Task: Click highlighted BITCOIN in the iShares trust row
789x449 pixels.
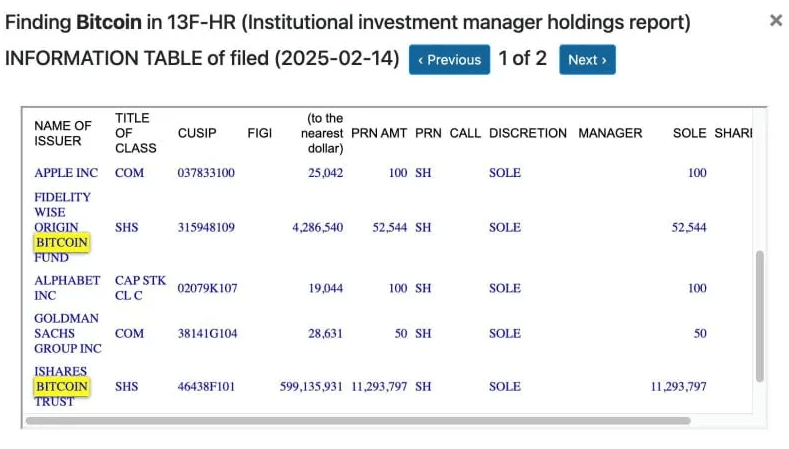Action: pos(61,386)
